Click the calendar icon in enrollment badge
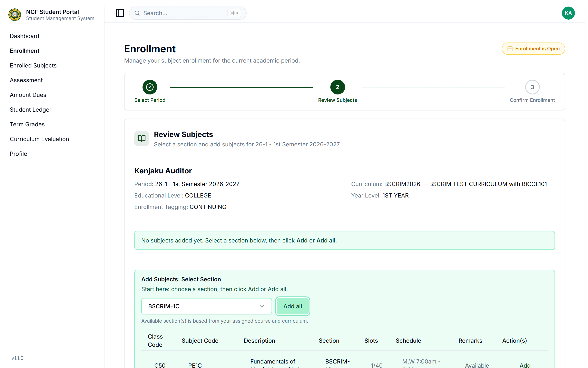This screenshot has height=368, width=588. pos(510,49)
